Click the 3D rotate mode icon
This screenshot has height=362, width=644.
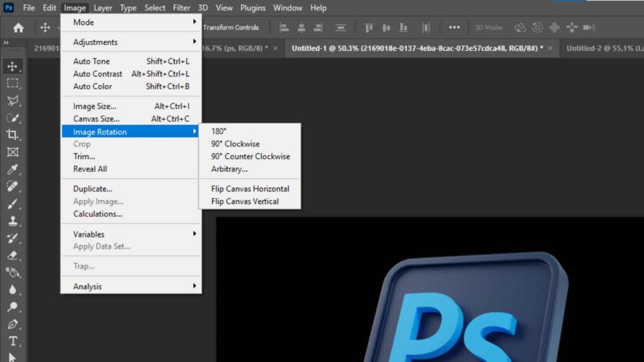(520, 28)
